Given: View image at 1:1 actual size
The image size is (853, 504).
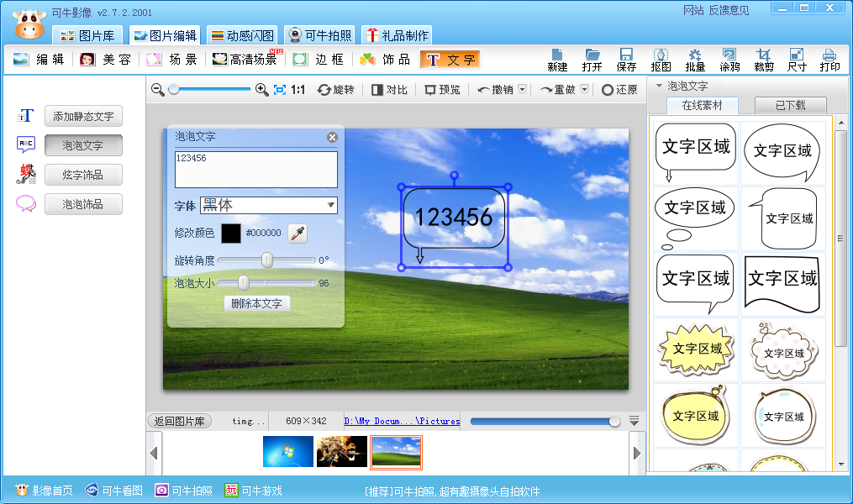Looking at the screenshot, I should point(298,90).
